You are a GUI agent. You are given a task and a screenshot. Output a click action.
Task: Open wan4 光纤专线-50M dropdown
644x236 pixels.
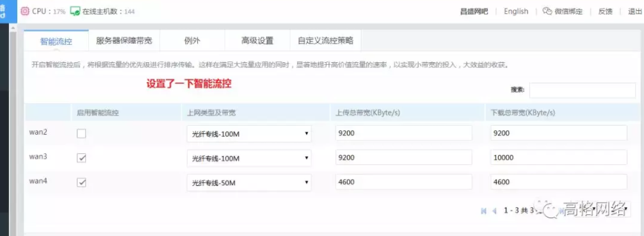point(249,183)
